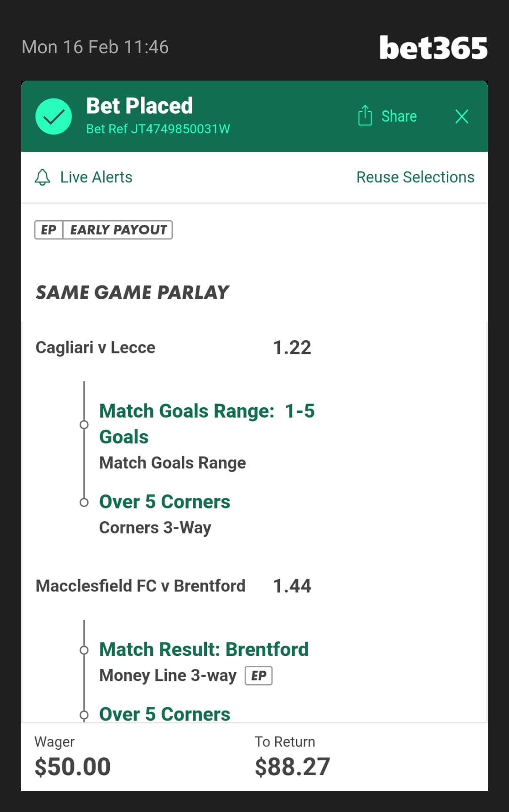This screenshot has height=812, width=509.
Task: Select the Cagliari v Lecce match row
Action: pos(96,348)
